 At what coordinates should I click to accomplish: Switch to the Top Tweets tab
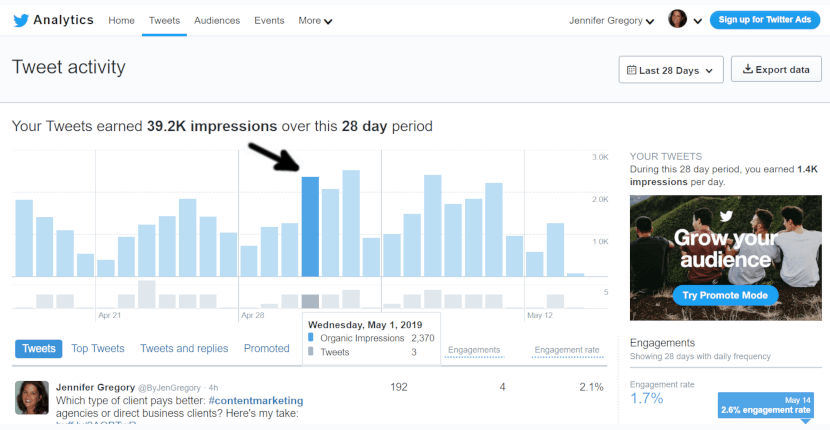click(98, 348)
